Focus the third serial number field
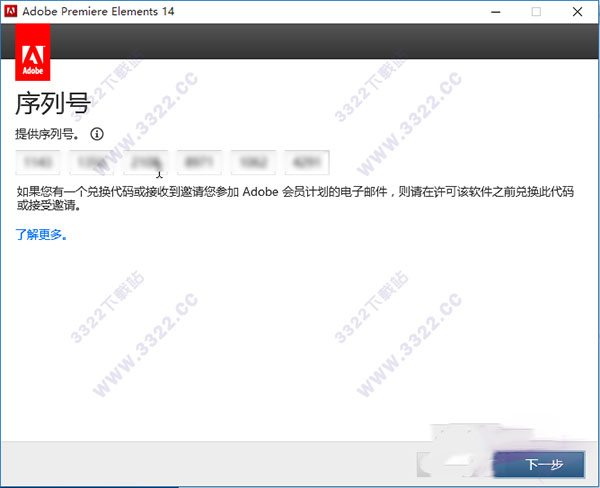 pos(145,163)
